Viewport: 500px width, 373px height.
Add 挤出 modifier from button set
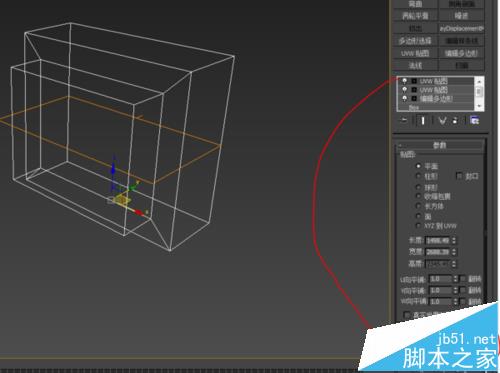pyautogui.click(x=415, y=28)
